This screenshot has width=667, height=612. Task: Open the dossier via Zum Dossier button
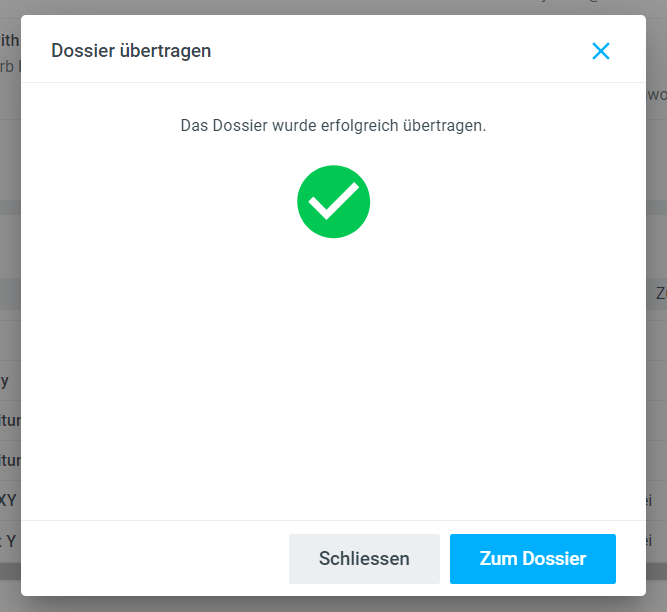click(532, 558)
